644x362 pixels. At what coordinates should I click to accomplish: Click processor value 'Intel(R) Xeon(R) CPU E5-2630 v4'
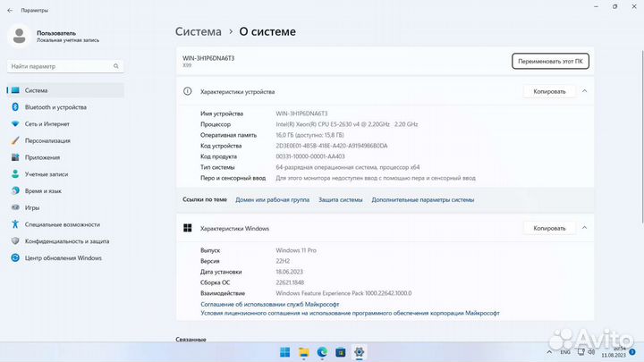click(347, 124)
